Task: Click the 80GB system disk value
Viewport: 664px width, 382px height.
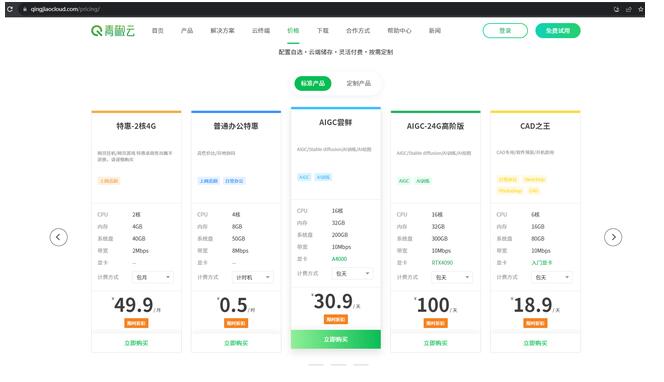Action: click(x=538, y=239)
